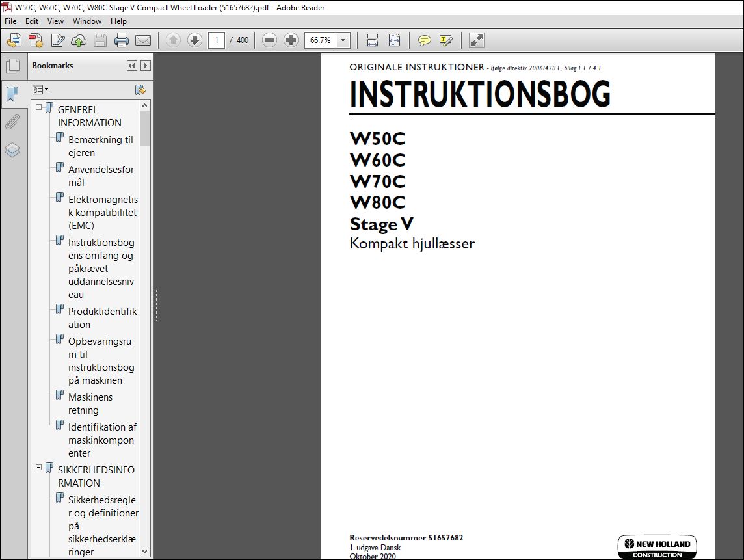
Task: Click the Create PDF toolbar icon
Action: 36,40
